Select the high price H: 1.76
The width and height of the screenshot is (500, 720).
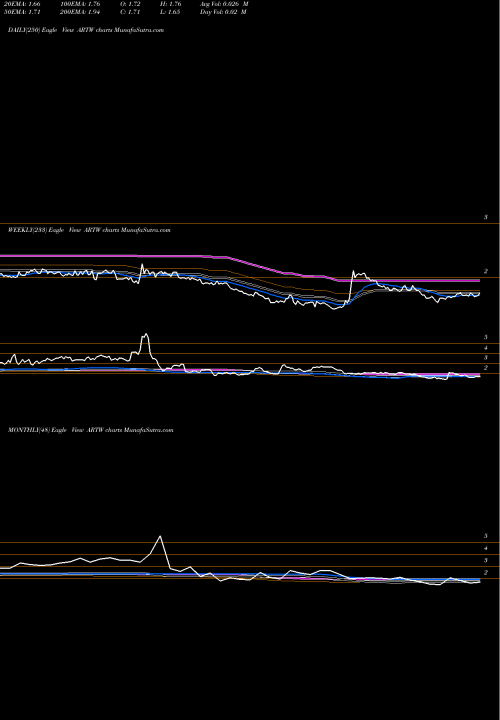click(x=172, y=4)
